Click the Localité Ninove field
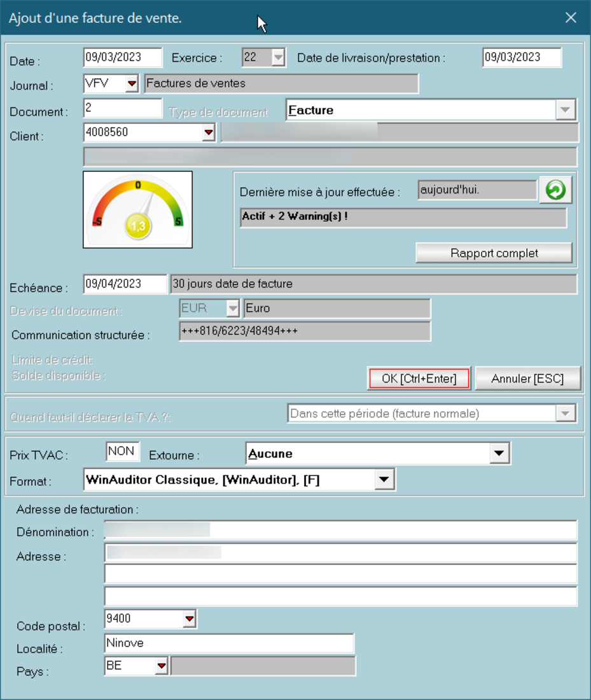The width and height of the screenshot is (591, 700). tap(228, 643)
